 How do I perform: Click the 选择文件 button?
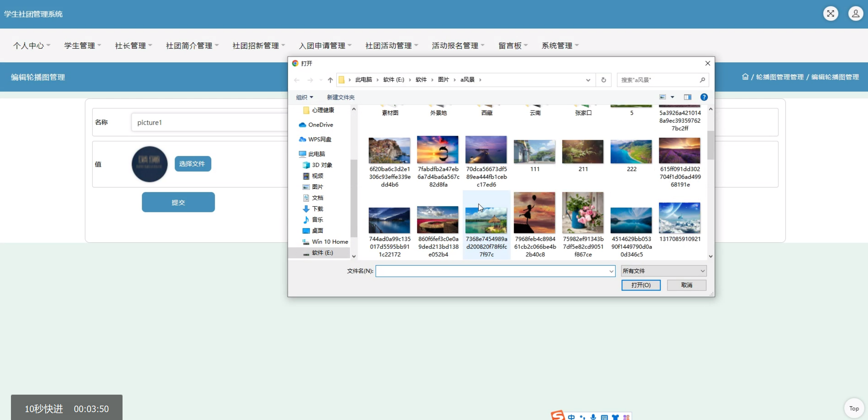[193, 164]
